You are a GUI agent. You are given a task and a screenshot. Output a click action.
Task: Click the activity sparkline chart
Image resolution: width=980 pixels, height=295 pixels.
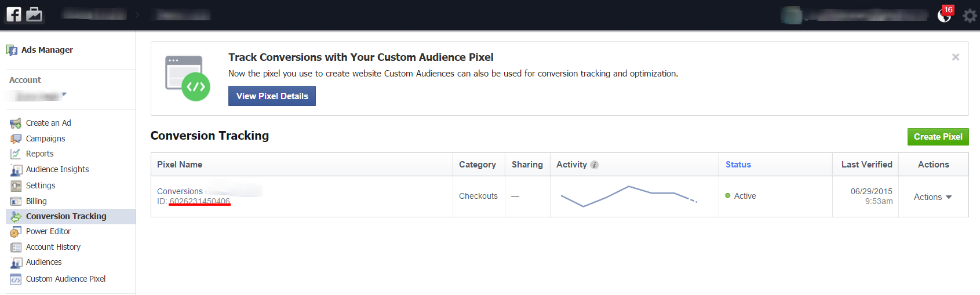(x=629, y=196)
